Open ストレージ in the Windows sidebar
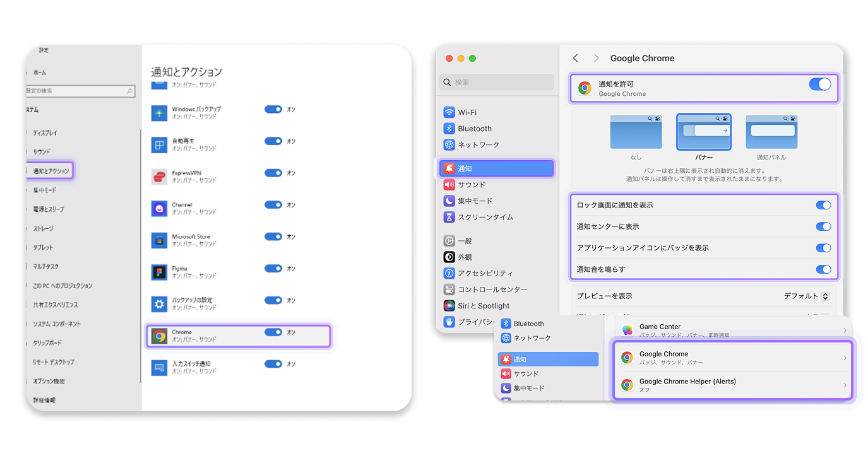868x456 pixels. 44,228
